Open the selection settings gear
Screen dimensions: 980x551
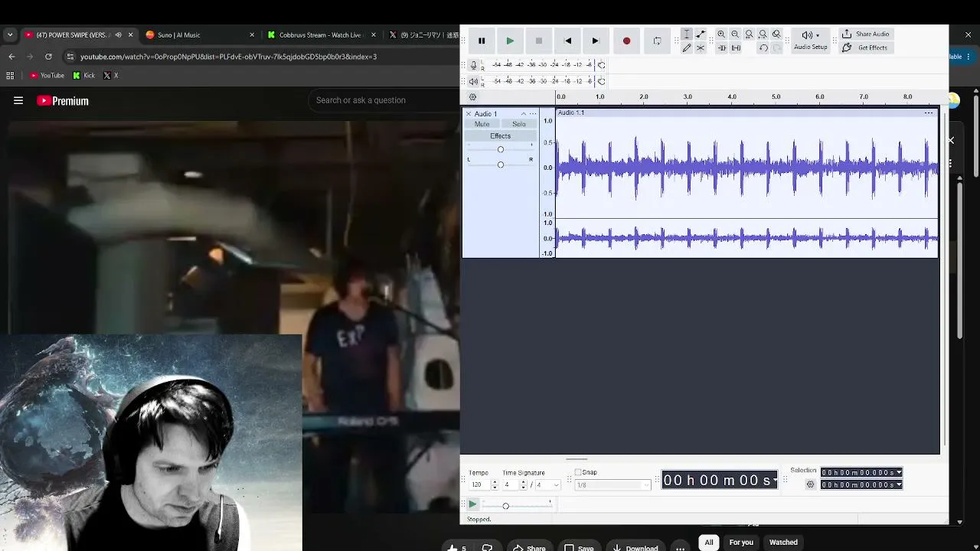(x=810, y=484)
